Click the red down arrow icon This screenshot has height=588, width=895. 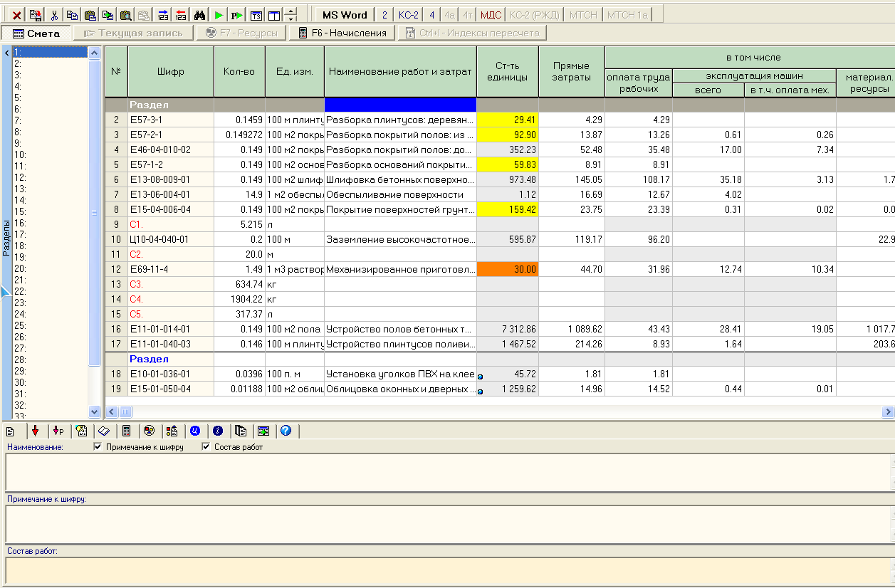tap(35, 431)
